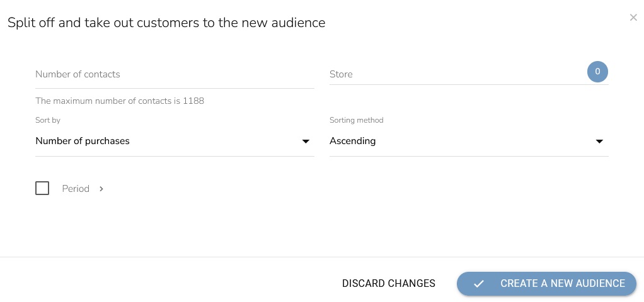Image resolution: width=644 pixels, height=302 pixels.
Task: Expand the Period chevron arrow
Action: pyautogui.click(x=101, y=189)
